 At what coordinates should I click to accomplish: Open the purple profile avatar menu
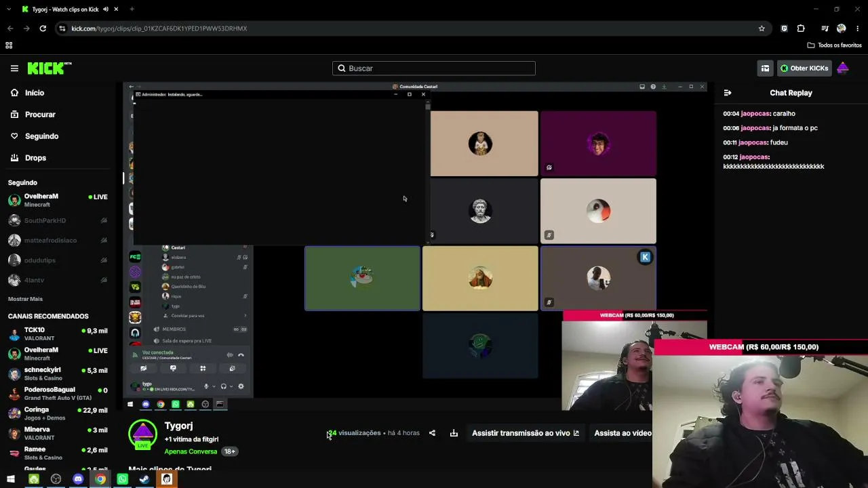coord(843,68)
